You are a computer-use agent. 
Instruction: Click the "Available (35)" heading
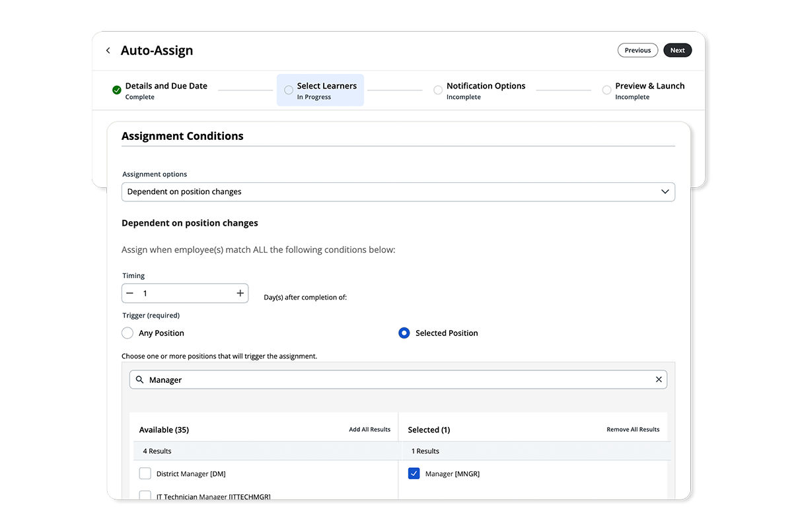164,430
